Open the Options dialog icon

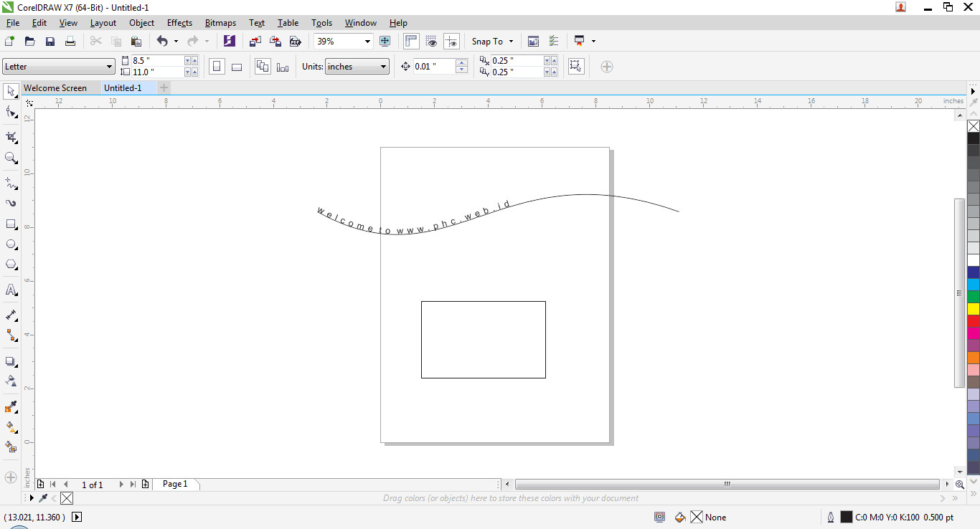pos(553,42)
